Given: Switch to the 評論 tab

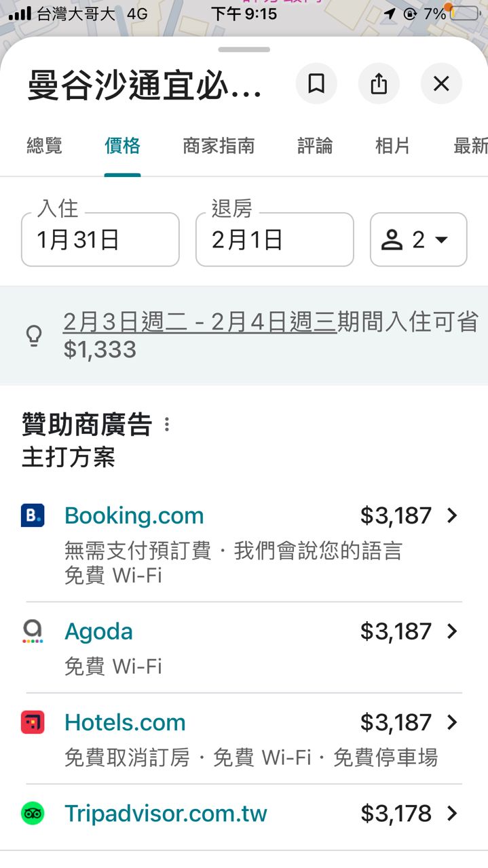Looking at the screenshot, I should pos(315,146).
